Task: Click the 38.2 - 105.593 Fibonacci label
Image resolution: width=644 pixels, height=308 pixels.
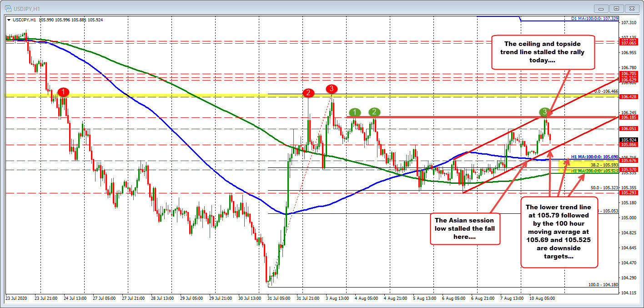Action: coord(604,164)
